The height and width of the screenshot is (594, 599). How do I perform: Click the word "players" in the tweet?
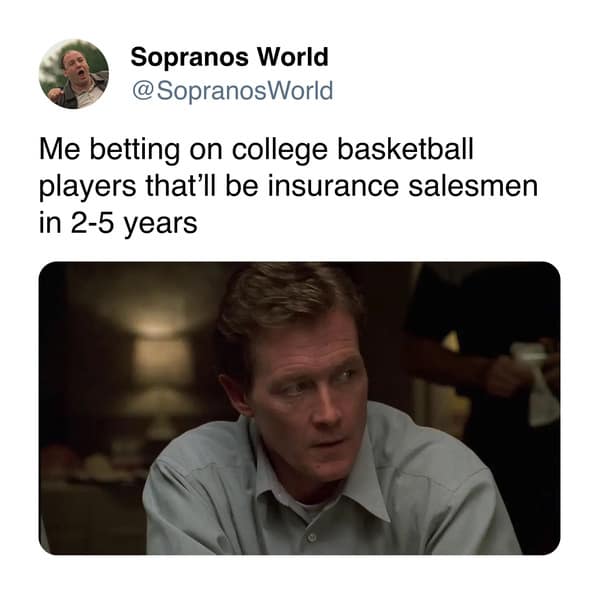click(87, 188)
